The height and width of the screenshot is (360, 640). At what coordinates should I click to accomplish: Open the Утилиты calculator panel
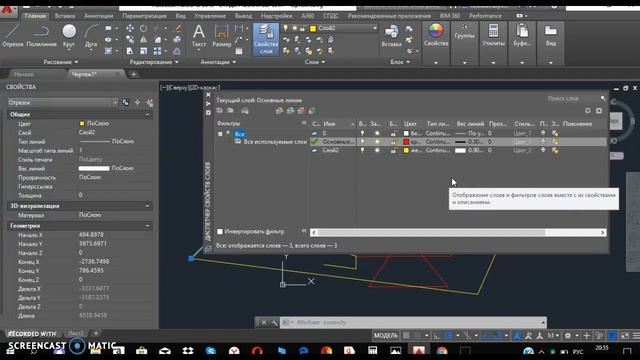click(493, 35)
